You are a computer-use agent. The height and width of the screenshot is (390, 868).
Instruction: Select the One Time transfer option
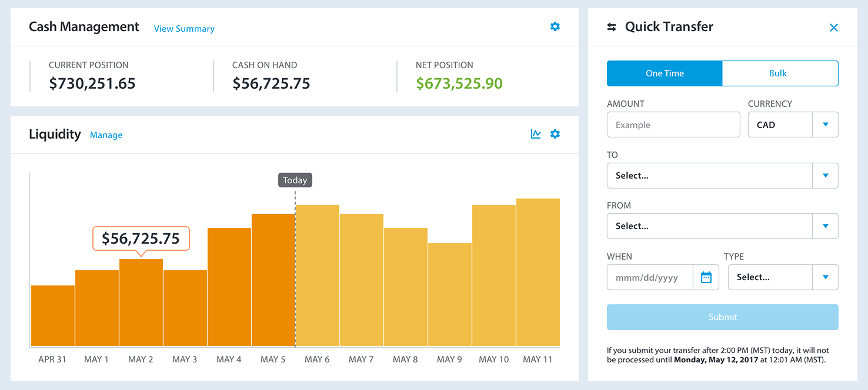[x=665, y=73]
